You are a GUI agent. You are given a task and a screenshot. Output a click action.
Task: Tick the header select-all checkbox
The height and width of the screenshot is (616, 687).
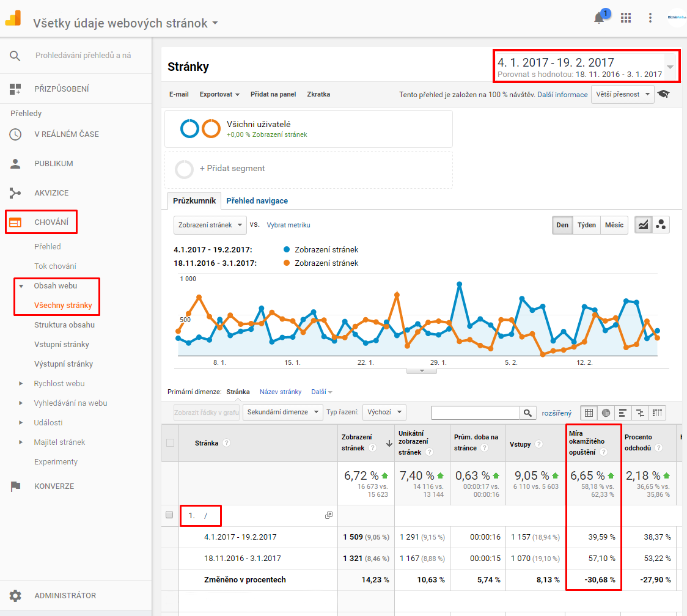click(171, 443)
